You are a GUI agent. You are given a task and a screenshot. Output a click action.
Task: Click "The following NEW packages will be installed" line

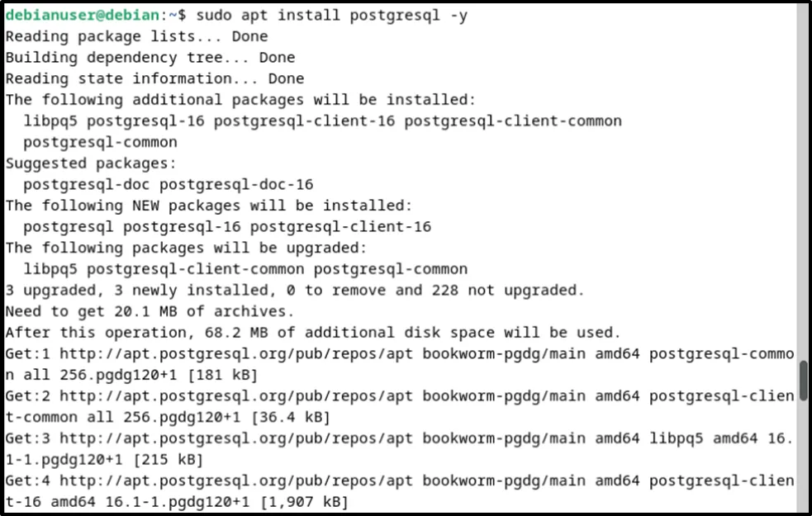209,206
